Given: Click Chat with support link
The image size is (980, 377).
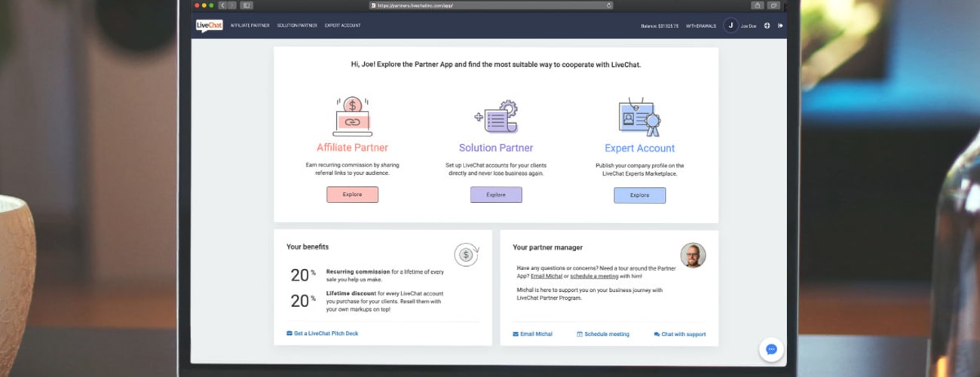Looking at the screenshot, I should point(680,334).
